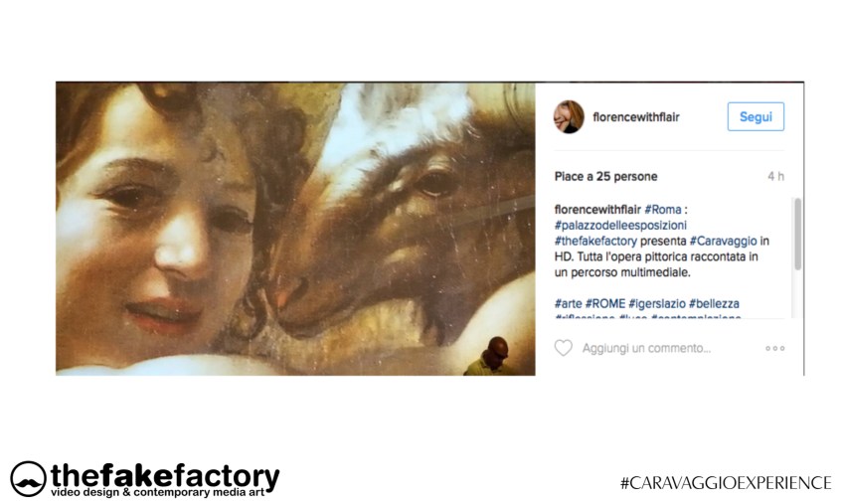
Task: Like the post with heart icon
Action: pyautogui.click(x=564, y=348)
